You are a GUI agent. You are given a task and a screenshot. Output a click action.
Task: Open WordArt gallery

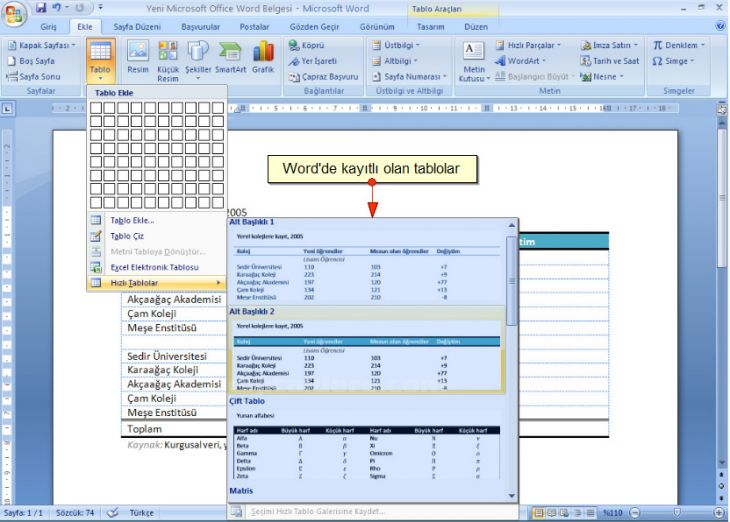click(520, 61)
